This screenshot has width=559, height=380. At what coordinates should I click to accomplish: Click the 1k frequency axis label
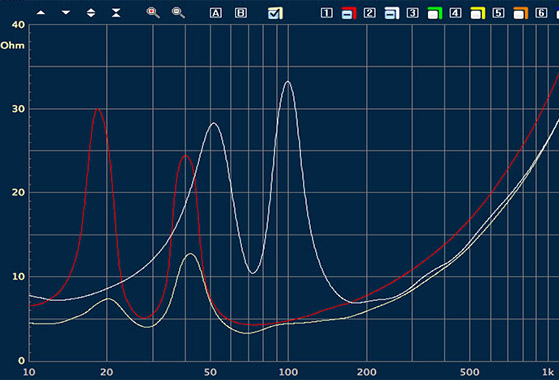coord(548,373)
